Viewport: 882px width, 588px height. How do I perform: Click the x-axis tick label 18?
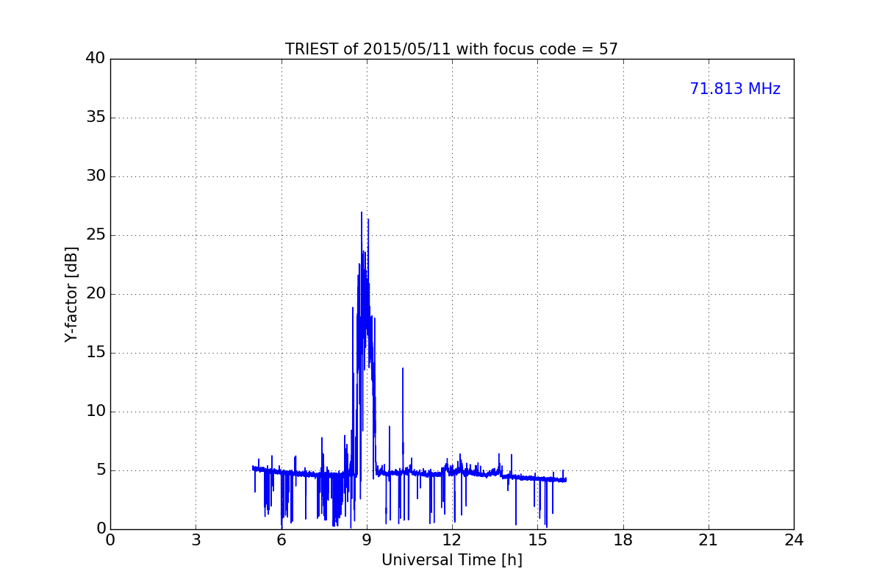[x=623, y=540]
